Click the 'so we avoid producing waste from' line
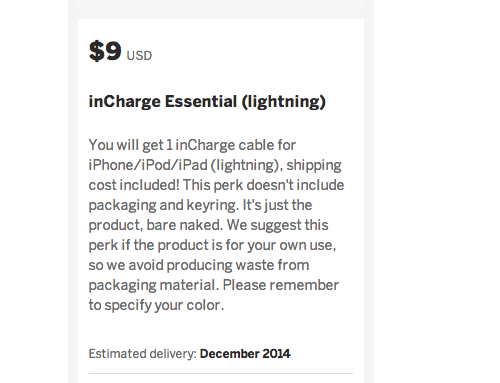The width and height of the screenshot is (500, 383). [199, 265]
